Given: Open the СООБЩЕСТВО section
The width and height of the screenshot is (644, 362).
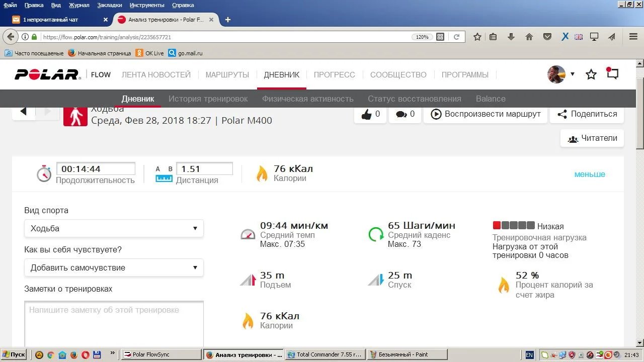Looking at the screenshot, I should point(398,74).
